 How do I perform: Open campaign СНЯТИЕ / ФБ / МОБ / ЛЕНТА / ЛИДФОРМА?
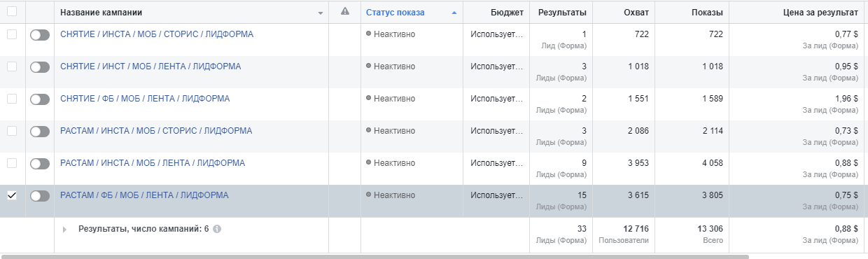pyautogui.click(x=145, y=99)
